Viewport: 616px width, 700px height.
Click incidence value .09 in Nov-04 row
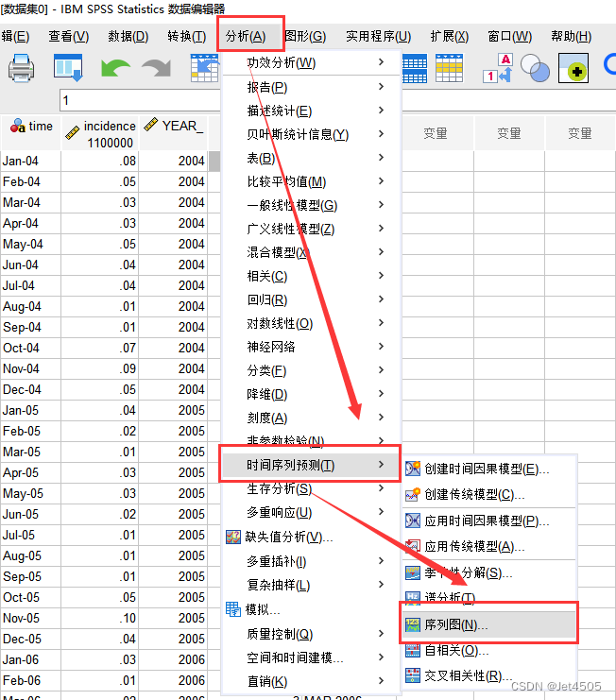coord(99,368)
